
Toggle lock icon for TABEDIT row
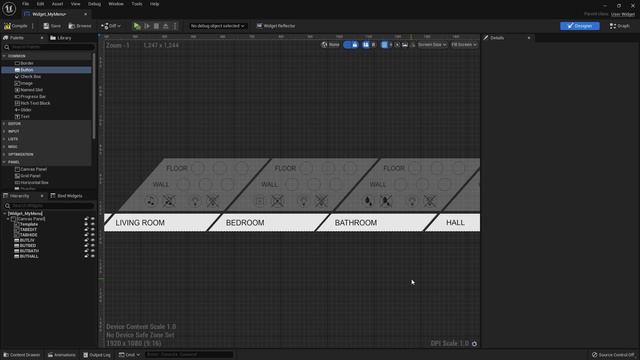(x=86, y=230)
